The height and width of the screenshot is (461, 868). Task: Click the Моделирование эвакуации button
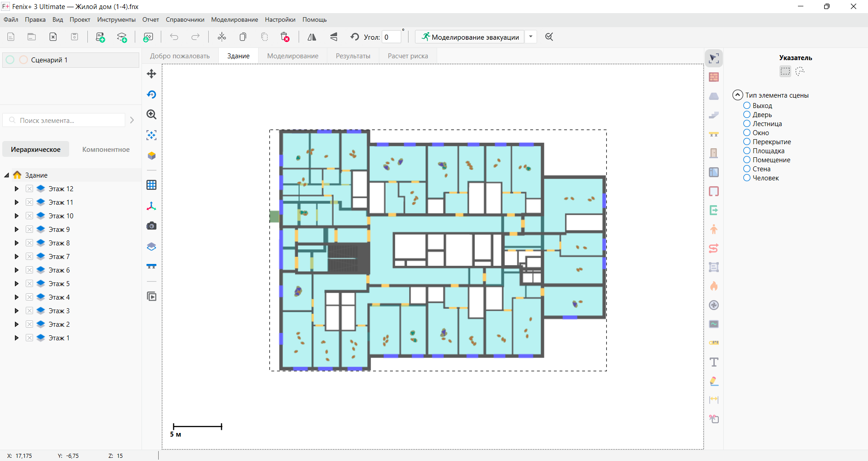pos(470,37)
